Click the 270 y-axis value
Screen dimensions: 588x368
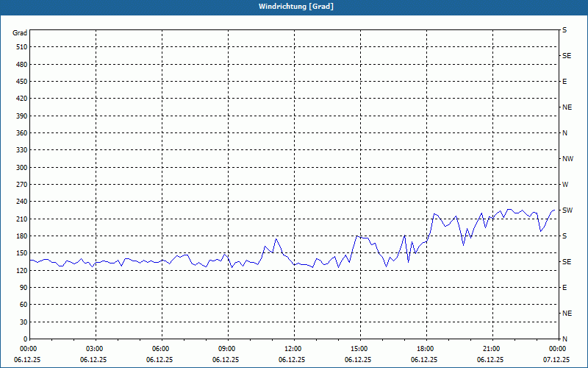pyautogui.click(x=22, y=185)
